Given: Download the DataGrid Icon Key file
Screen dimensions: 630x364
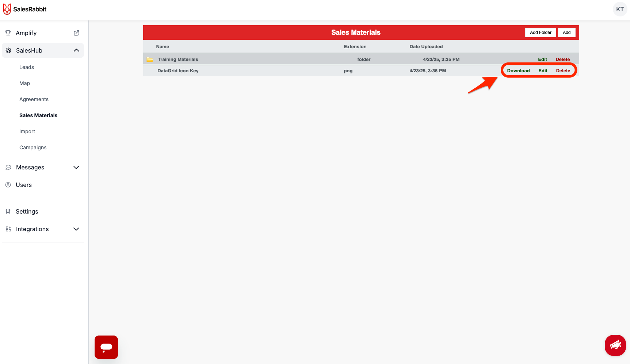Looking at the screenshot, I should pos(518,71).
